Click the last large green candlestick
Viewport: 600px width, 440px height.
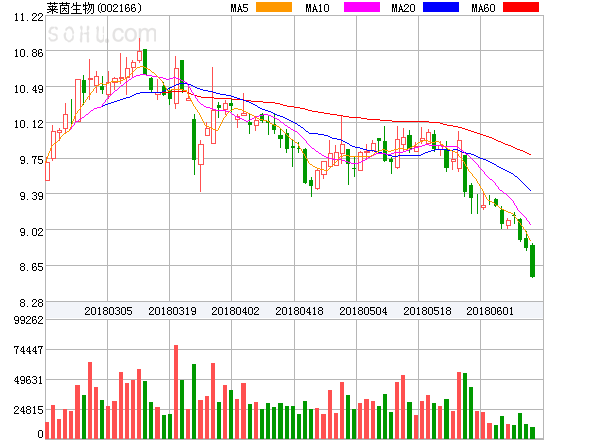[x=532, y=261]
